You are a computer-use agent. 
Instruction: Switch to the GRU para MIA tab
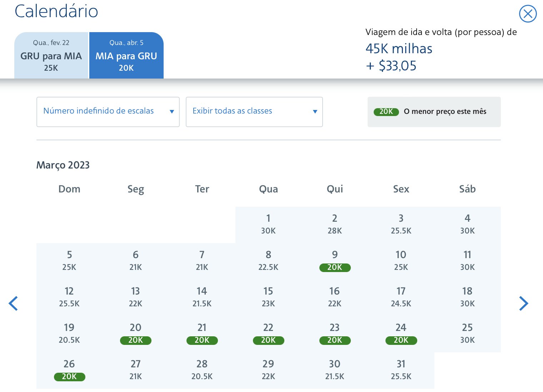[51, 55]
